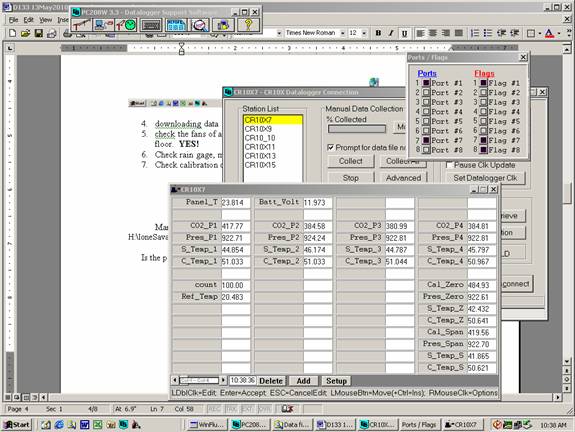Justify text in Word toolbar
The image size is (575, 432).
click(458, 33)
